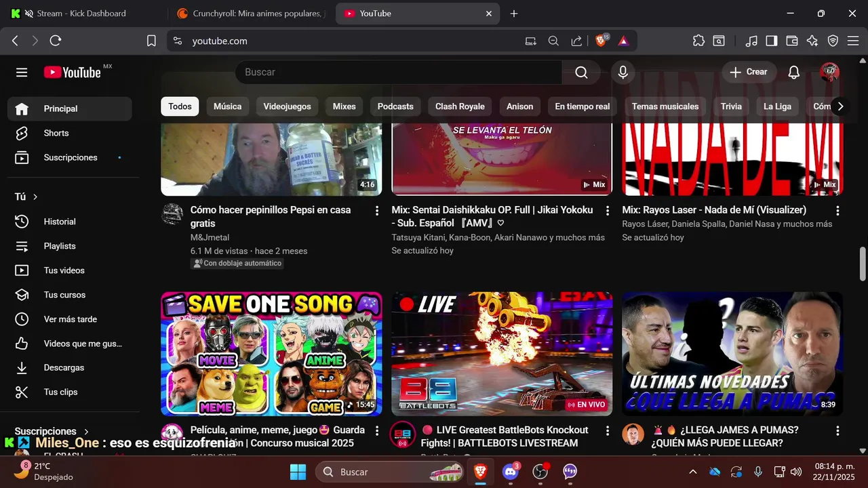
Task: Click the search magnifier button
Action: (581, 73)
